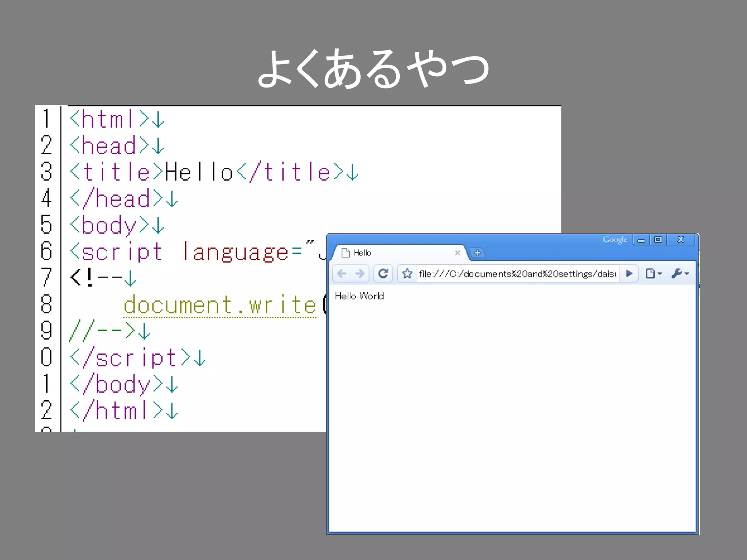
Task: Click line number 7 in editor gutter
Action: pos(47,277)
